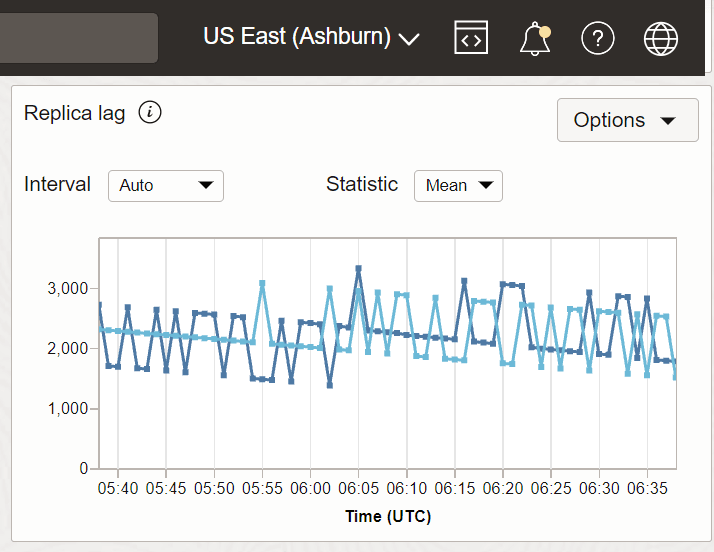Click the 3,000 y-axis label
This screenshot has height=552, width=714.
(x=70, y=289)
